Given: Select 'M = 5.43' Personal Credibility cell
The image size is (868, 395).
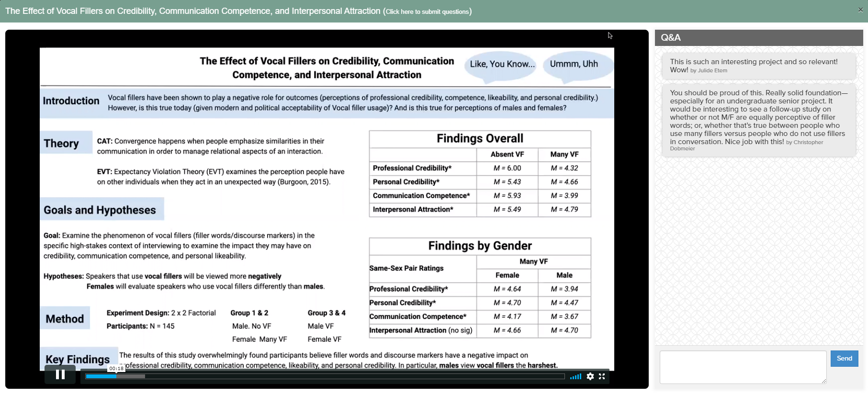Looking at the screenshot, I should tap(507, 182).
